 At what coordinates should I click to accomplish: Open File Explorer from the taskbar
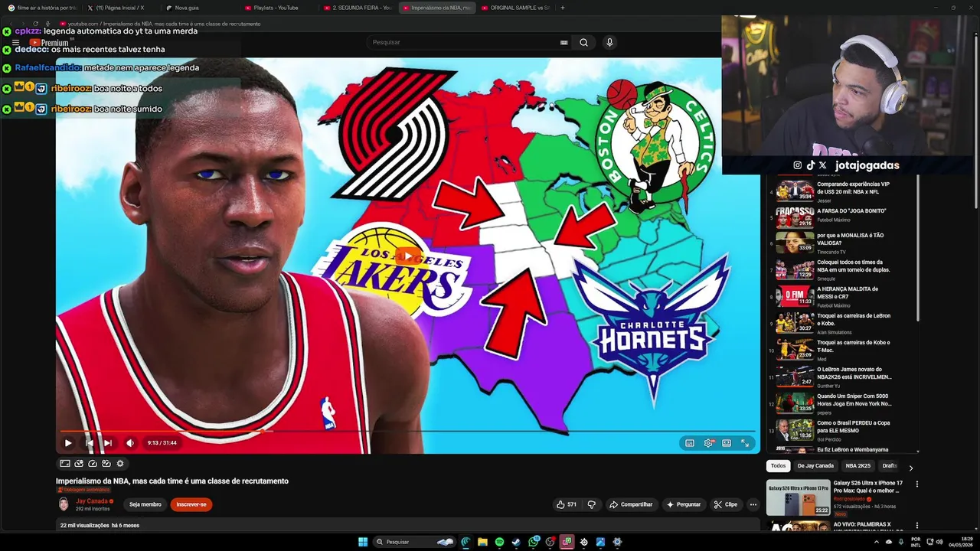coord(482,542)
